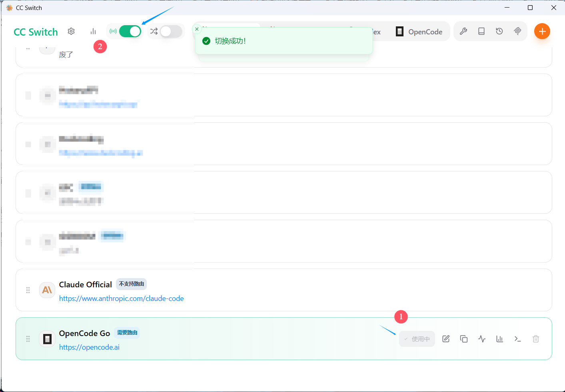
Task: Enable the shuffle failover toggle
Action: click(x=171, y=31)
